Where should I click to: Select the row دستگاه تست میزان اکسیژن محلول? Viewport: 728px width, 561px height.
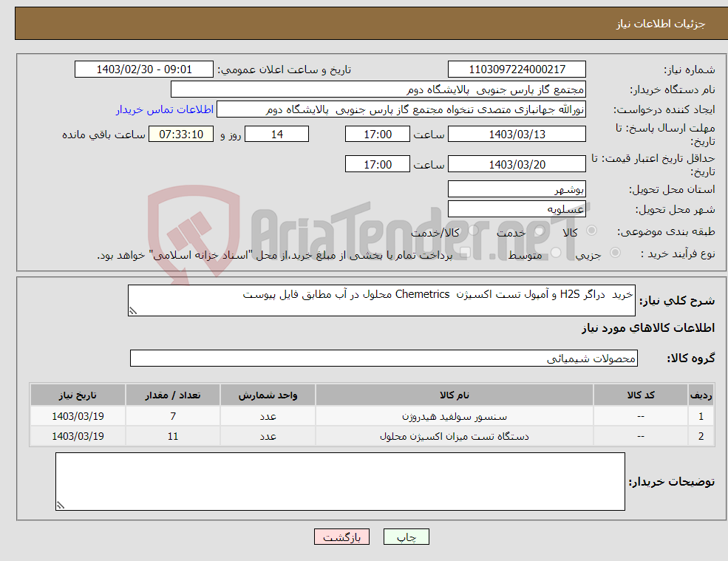click(372, 436)
